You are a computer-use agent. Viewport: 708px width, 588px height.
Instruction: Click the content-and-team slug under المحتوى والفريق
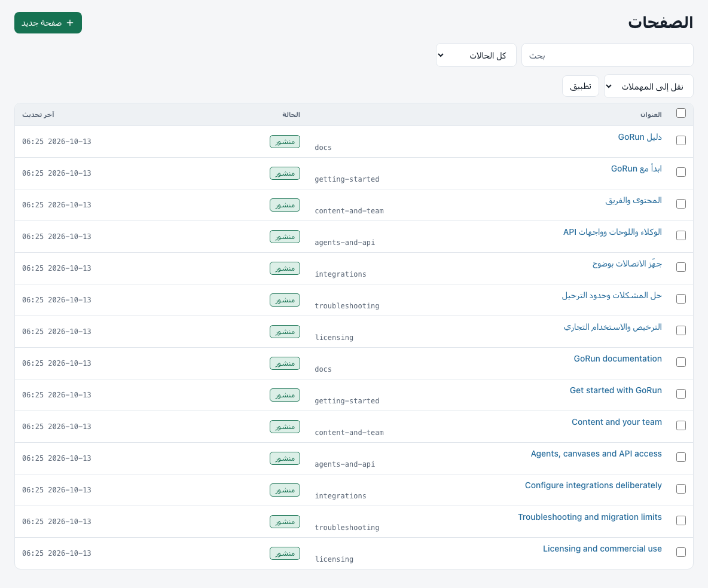pos(349,211)
